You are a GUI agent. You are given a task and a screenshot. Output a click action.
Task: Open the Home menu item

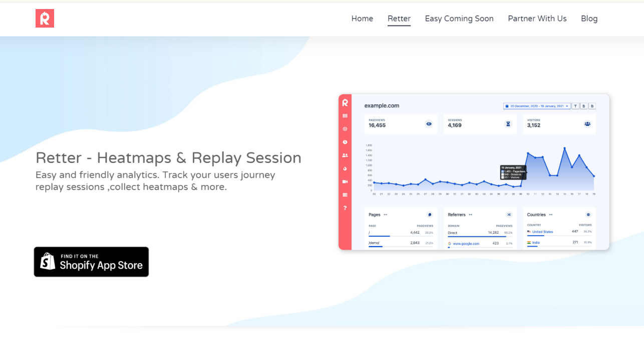[362, 19]
